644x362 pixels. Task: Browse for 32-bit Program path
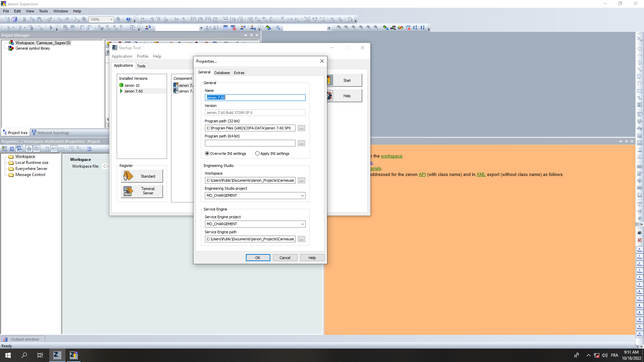point(301,128)
